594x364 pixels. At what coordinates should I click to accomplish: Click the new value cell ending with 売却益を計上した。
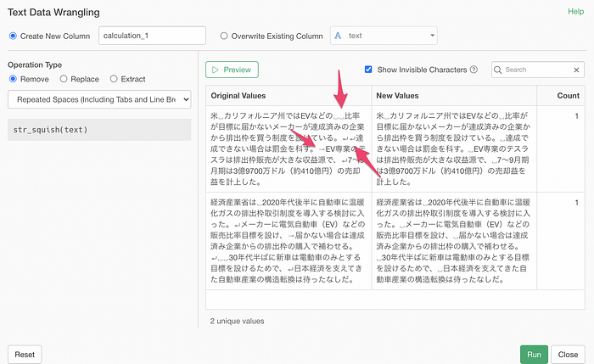pos(454,148)
